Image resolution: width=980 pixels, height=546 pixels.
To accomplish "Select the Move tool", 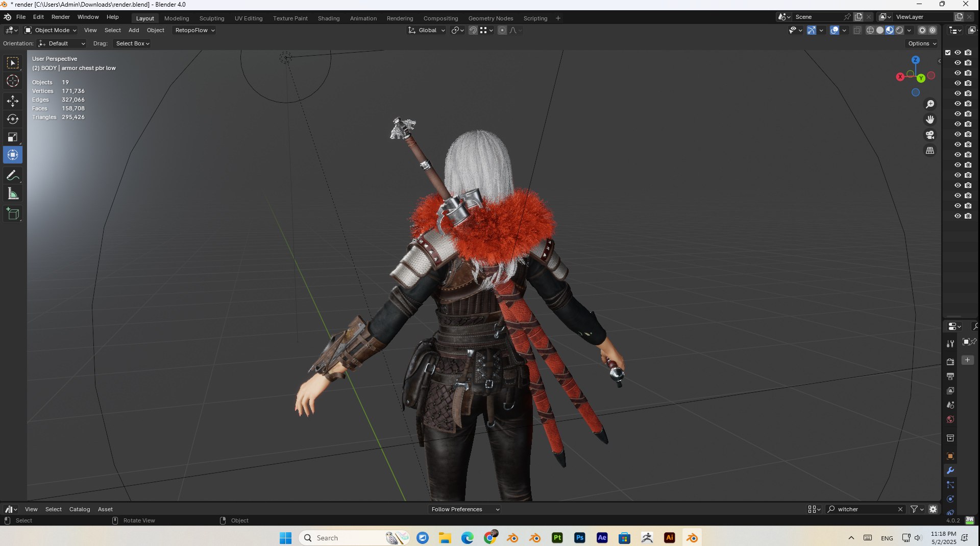I will [13, 101].
